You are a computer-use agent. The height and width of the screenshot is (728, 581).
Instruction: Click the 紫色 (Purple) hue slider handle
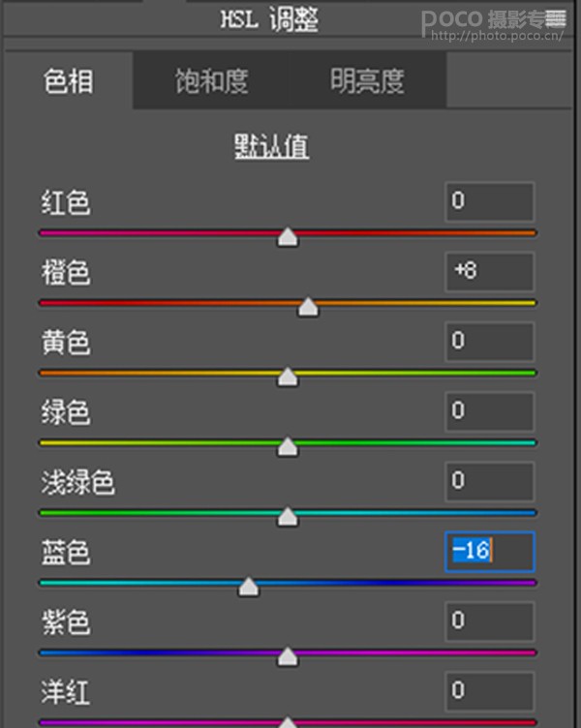(x=288, y=657)
